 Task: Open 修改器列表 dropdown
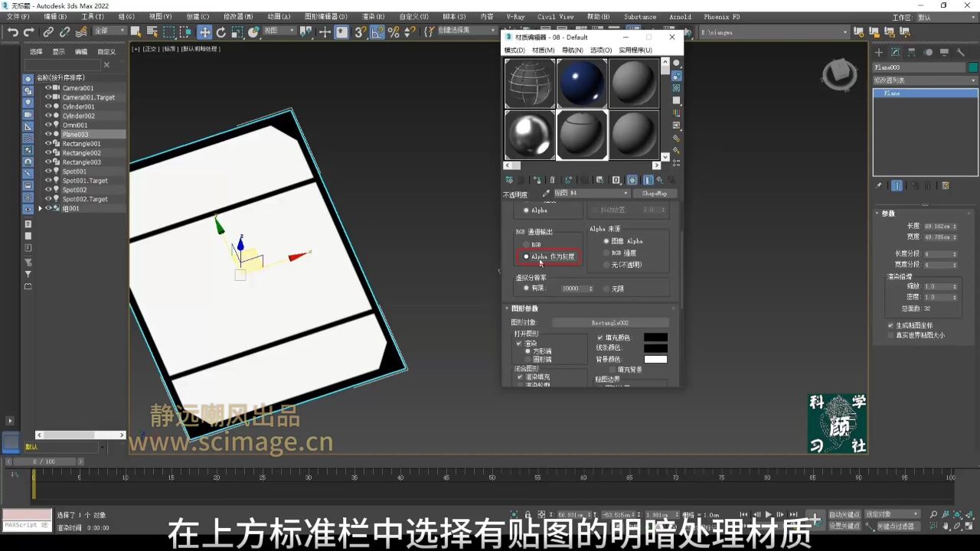(x=926, y=80)
